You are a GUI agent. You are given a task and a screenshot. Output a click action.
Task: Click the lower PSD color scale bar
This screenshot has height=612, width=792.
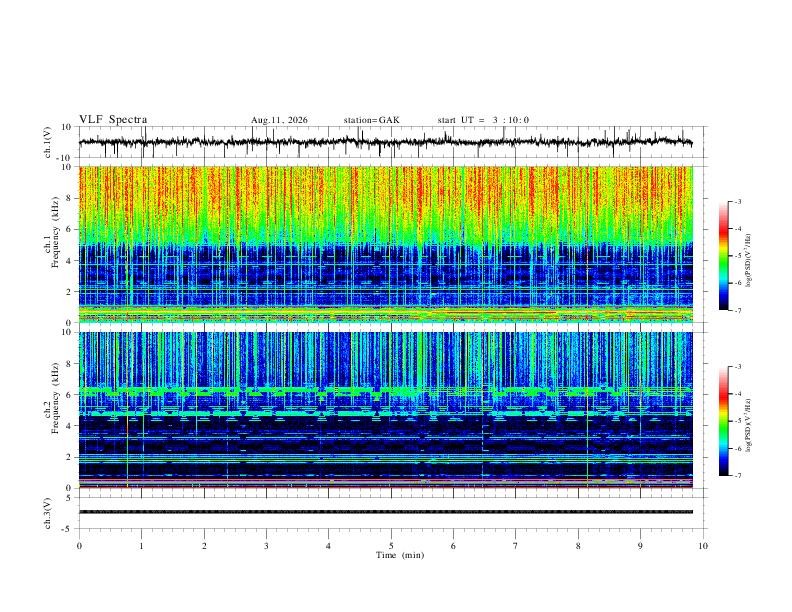(724, 421)
